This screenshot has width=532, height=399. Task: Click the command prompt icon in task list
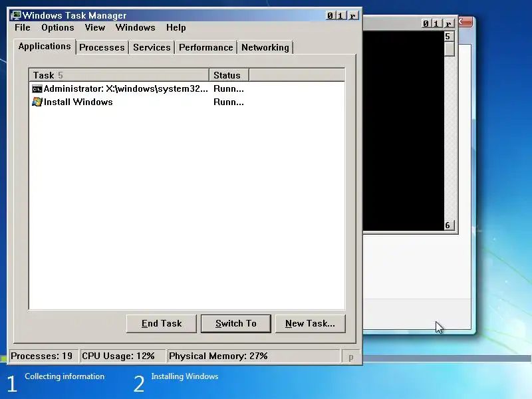[37, 89]
